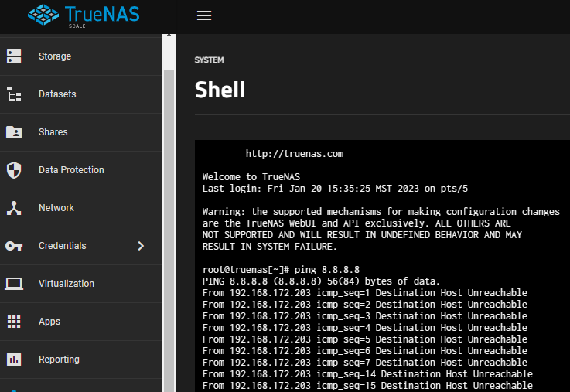This screenshot has height=392, width=570.
Task: Click the Reporting chart icon
Action: point(14,360)
